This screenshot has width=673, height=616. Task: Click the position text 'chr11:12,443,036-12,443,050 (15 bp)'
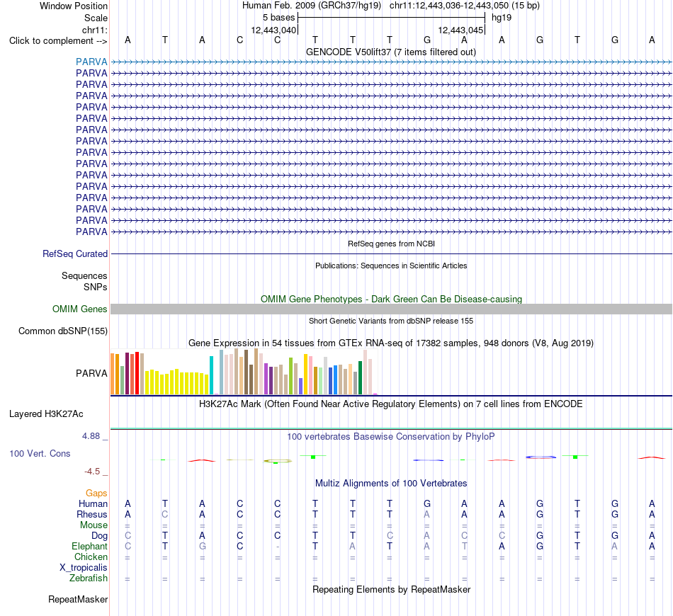(x=465, y=6)
